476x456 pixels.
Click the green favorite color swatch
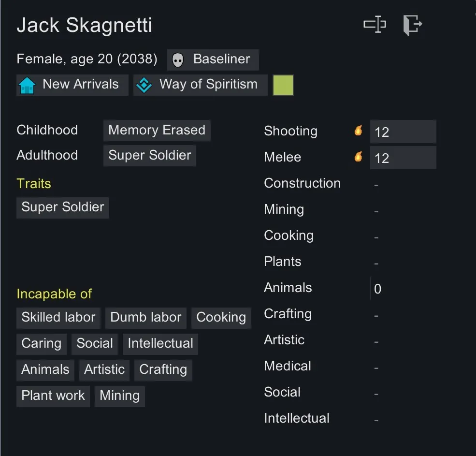[283, 85]
